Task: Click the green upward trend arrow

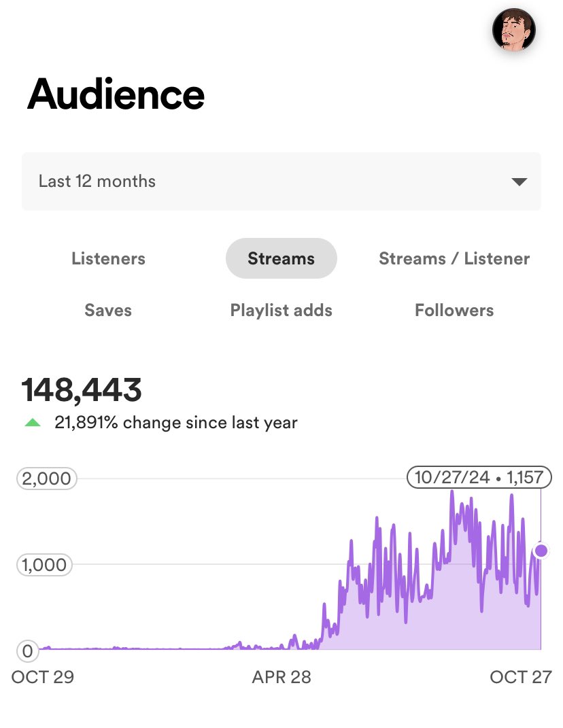Action: [33, 423]
